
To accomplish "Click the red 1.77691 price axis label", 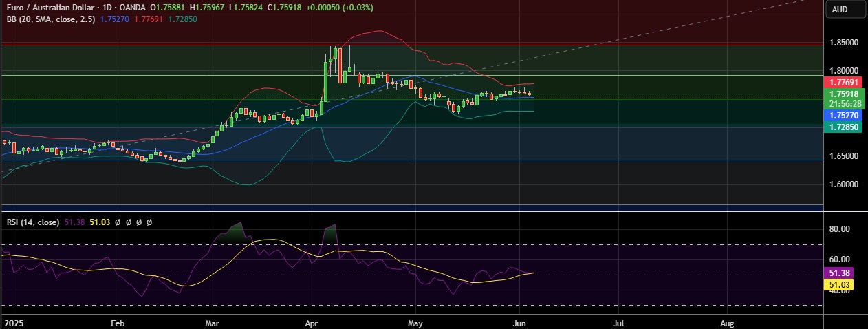I will click(842, 82).
